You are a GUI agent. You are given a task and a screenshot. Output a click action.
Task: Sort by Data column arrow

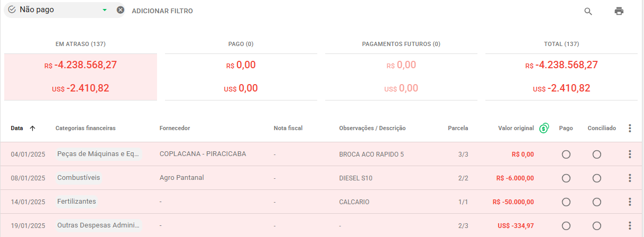(x=32, y=128)
